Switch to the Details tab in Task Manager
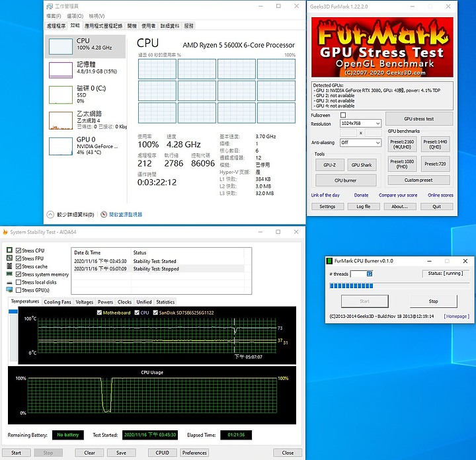The height and width of the screenshot is (460, 476). 170,26
